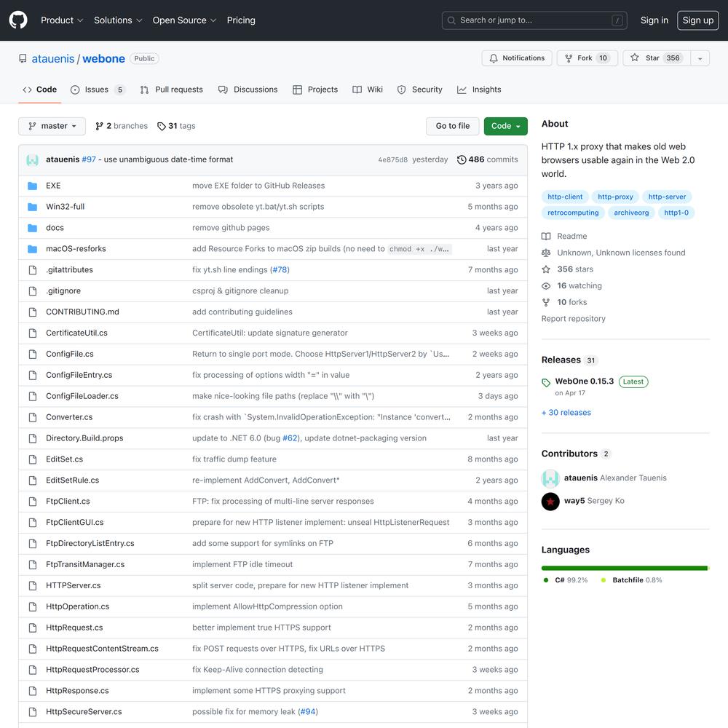Viewport: 728px width, 728px height.
Task: Click the macOS-resforks folder icon
Action: click(32, 249)
